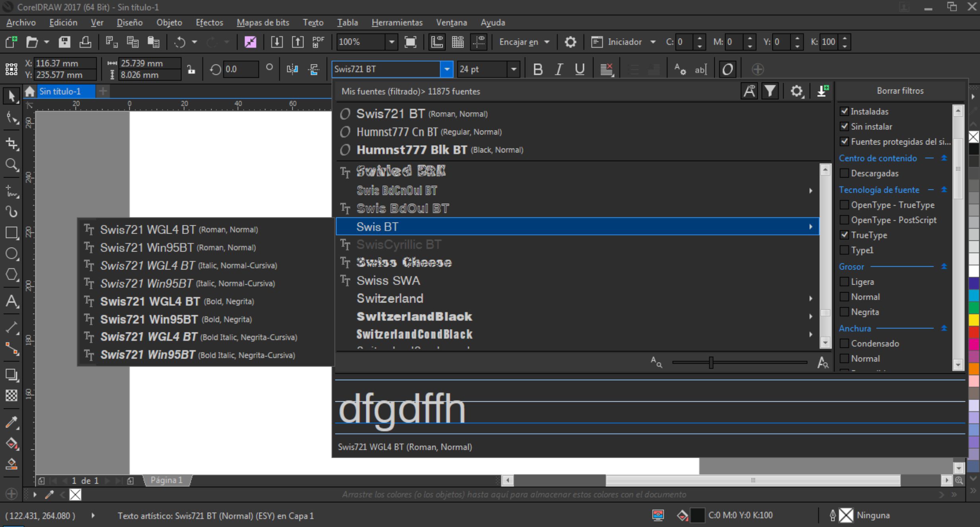Check the Type1 filter
Image resolution: width=980 pixels, height=527 pixels.
844,250
